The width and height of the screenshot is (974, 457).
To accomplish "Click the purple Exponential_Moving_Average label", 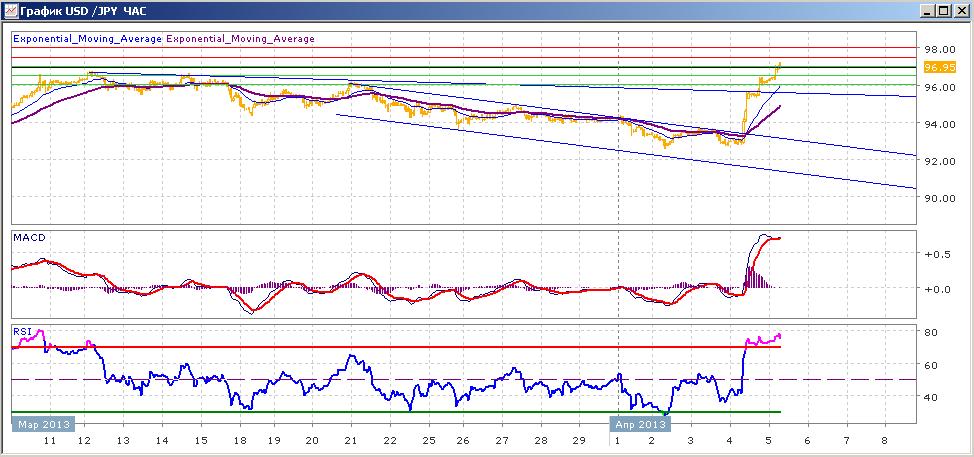I will (x=240, y=38).
